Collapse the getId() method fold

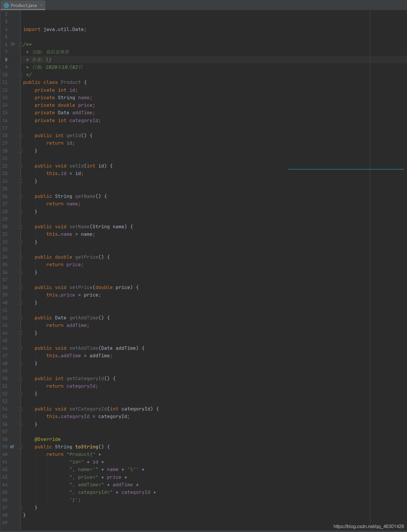(x=21, y=136)
